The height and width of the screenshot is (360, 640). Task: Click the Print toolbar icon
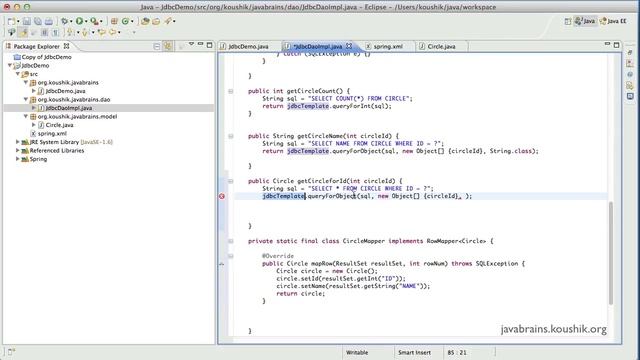[49, 21]
